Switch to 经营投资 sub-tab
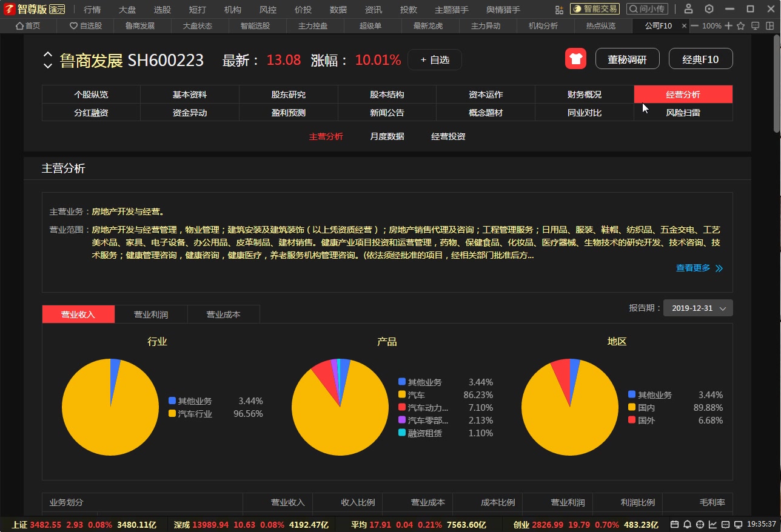 448,136
